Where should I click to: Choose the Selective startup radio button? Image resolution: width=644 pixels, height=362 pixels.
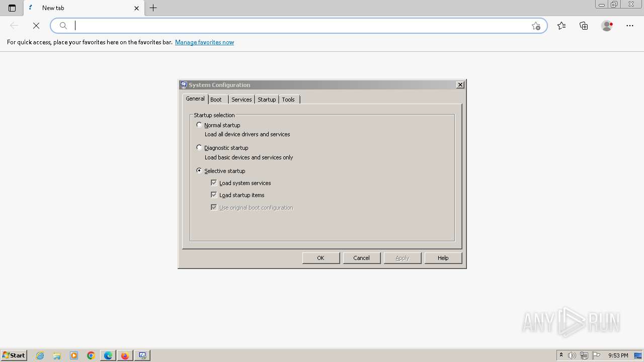pyautogui.click(x=199, y=170)
